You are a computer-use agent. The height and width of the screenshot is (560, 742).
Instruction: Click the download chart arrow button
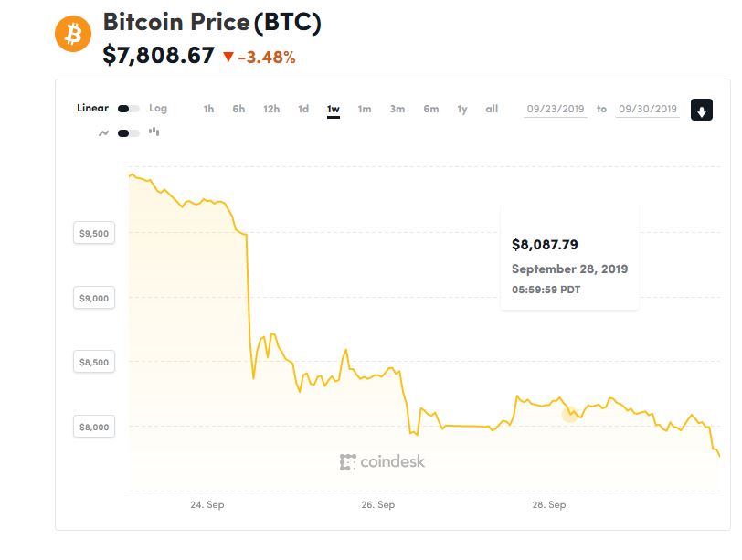701,110
